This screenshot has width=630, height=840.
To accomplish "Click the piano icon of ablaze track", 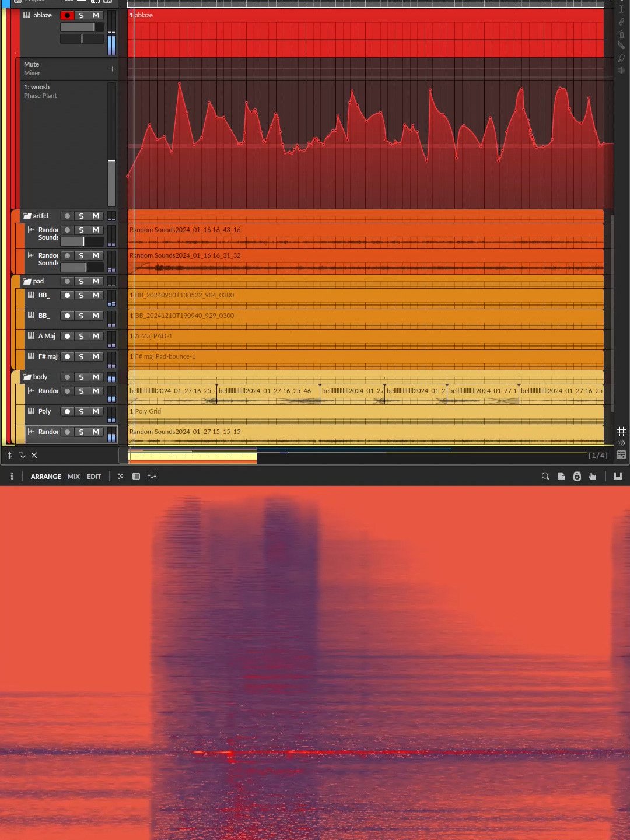I will [26, 15].
